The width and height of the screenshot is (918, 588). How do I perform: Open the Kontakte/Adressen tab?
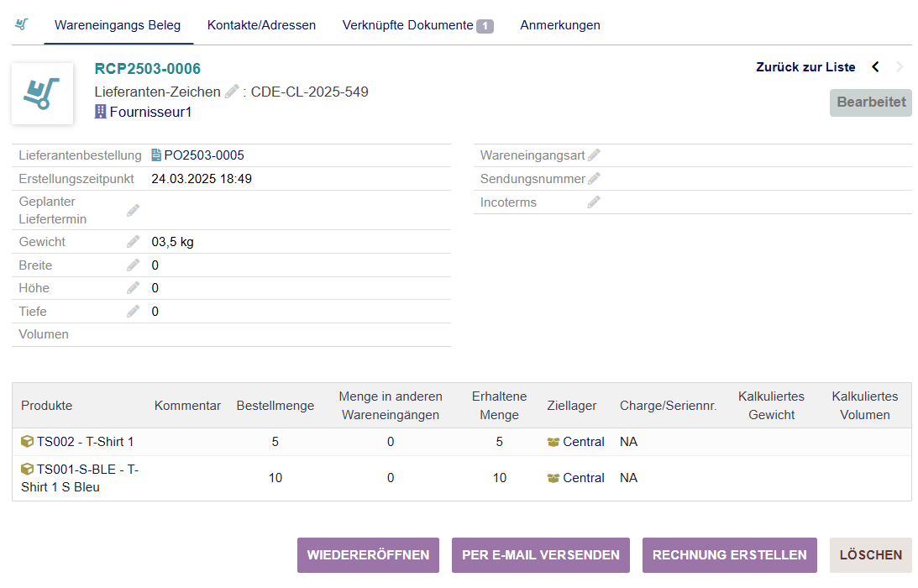[261, 25]
